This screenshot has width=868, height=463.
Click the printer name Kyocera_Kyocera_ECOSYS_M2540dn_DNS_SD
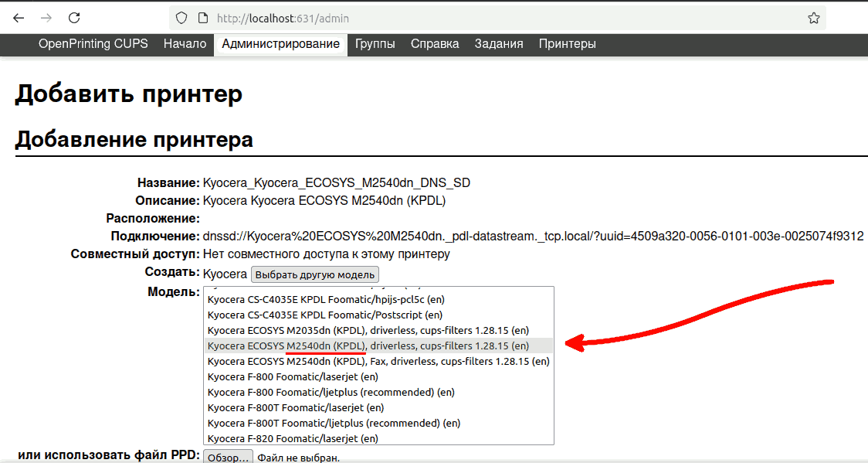337,182
